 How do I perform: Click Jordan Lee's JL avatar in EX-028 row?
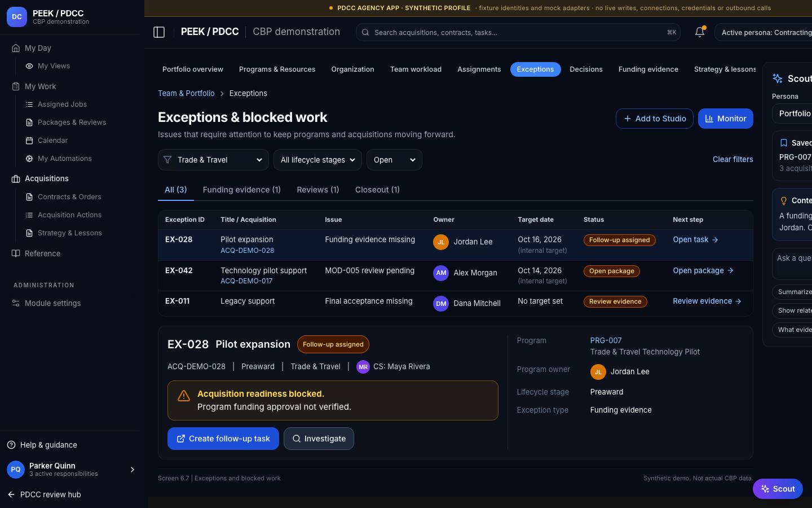click(x=441, y=242)
